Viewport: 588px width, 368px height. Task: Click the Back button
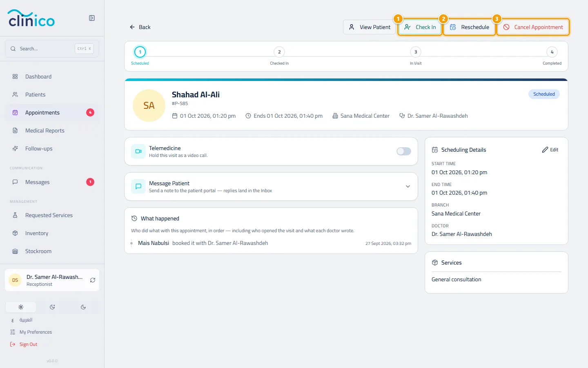(140, 27)
